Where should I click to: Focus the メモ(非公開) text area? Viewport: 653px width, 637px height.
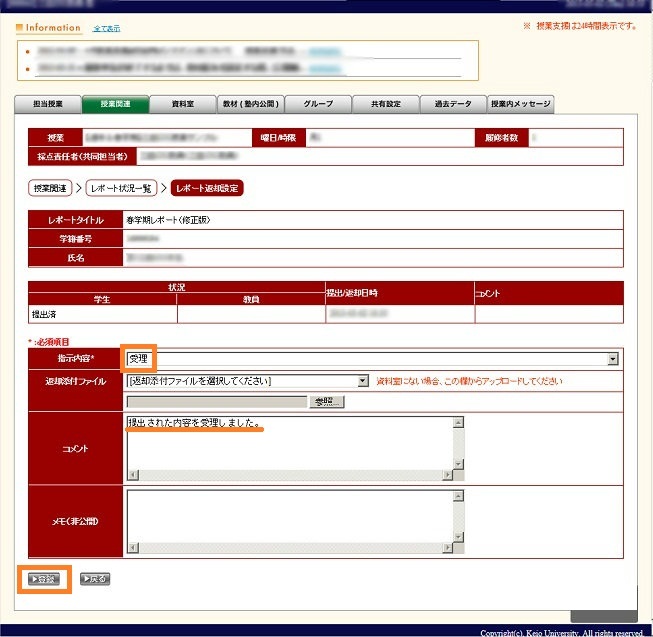(290, 520)
